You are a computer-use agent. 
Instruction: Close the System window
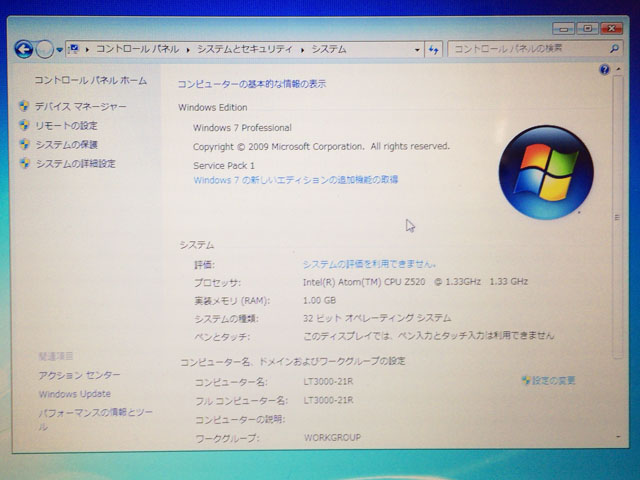point(611,28)
